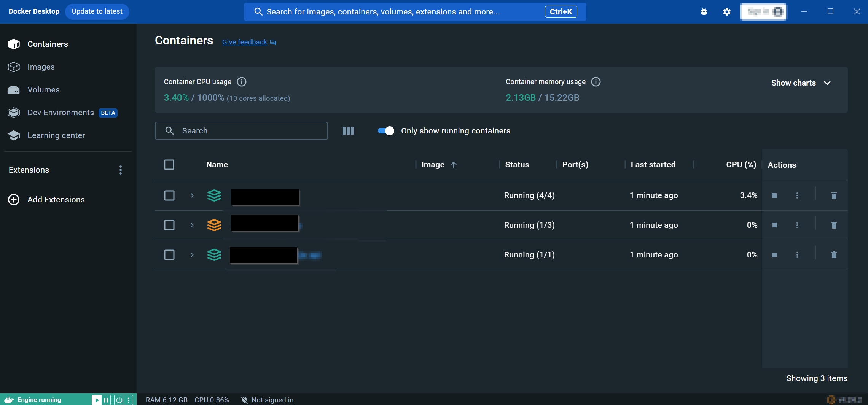The width and height of the screenshot is (868, 405).
Task: Check the select-all header checkbox
Action: (169, 165)
